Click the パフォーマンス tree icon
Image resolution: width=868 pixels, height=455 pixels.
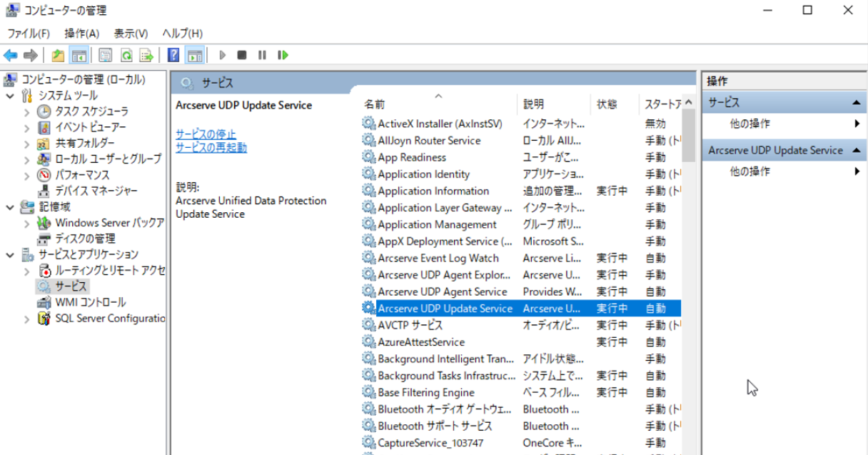(44, 175)
